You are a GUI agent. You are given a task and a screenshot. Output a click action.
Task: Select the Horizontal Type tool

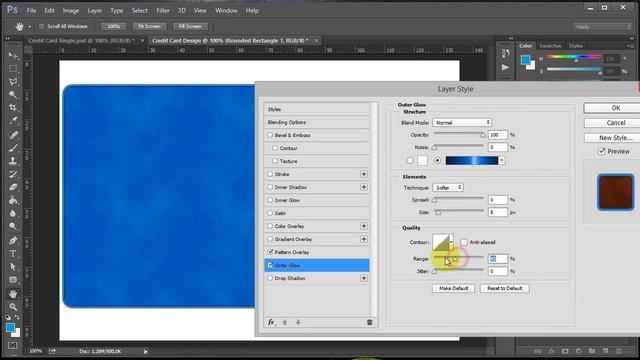[13, 253]
